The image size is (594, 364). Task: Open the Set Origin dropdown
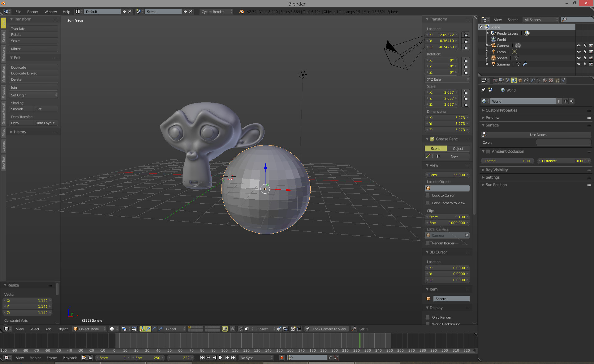point(33,95)
